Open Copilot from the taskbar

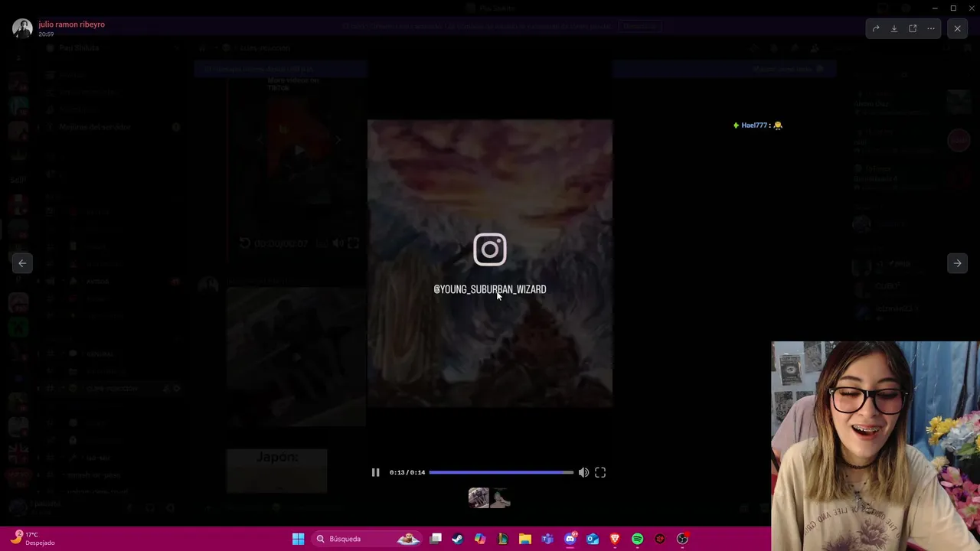pos(480,539)
